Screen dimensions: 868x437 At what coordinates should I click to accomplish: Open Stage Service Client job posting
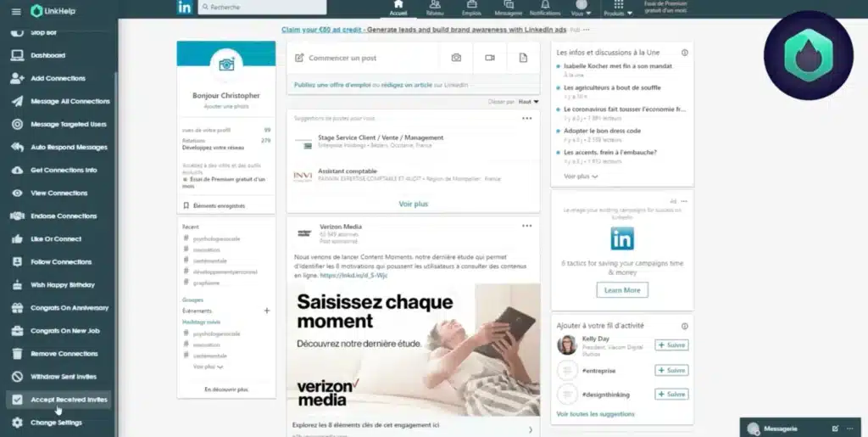click(x=381, y=137)
